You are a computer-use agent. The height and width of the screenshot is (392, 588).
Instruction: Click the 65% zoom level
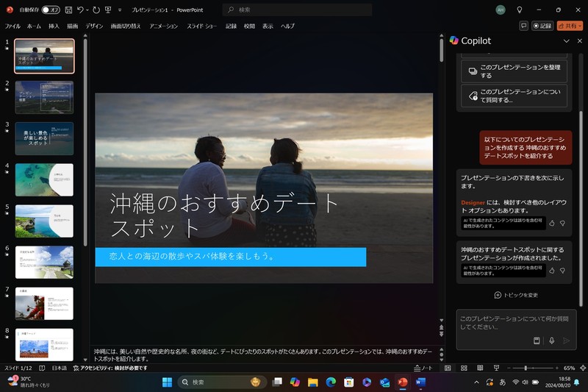click(569, 368)
